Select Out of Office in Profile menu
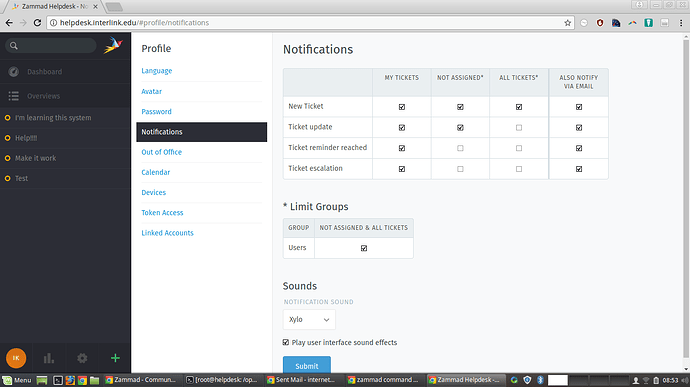 [x=161, y=152]
